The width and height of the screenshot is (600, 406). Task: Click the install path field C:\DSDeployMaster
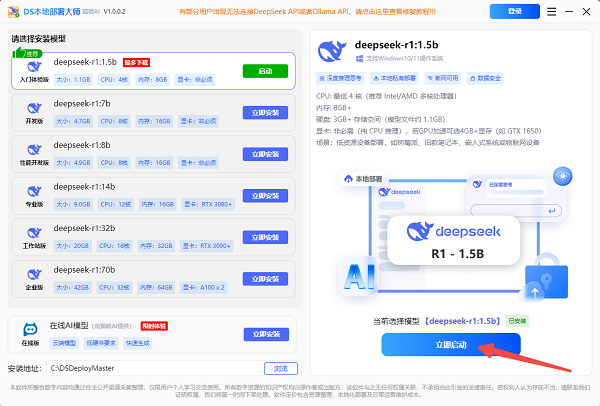coord(155,368)
